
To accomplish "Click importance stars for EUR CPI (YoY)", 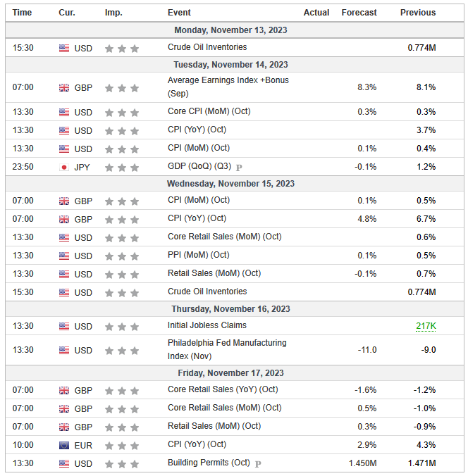I will point(122,445).
